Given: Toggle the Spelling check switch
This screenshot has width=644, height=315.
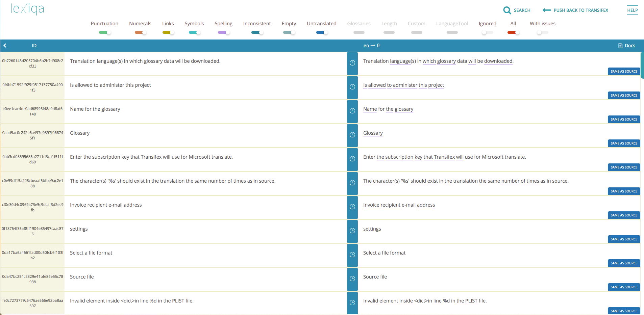Looking at the screenshot, I should (x=224, y=32).
